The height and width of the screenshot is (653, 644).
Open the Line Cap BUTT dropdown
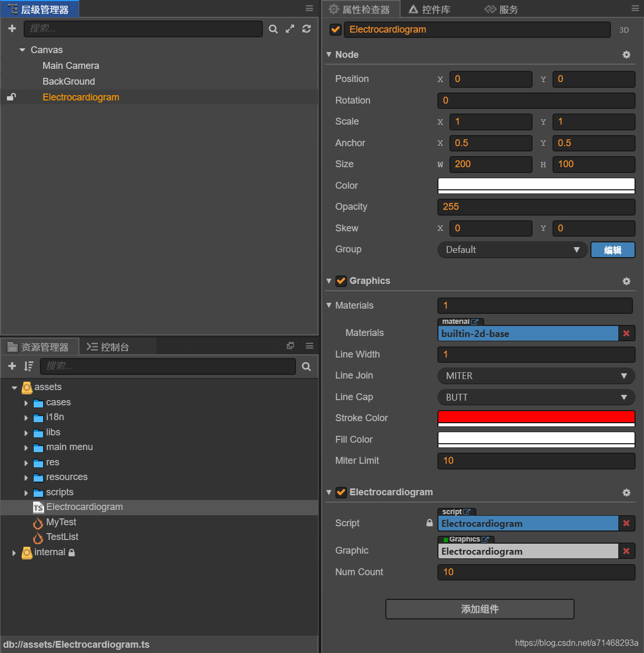[536, 397]
